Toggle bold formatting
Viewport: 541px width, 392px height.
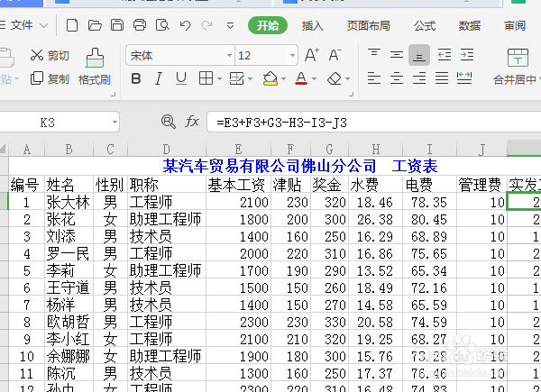(x=136, y=78)
